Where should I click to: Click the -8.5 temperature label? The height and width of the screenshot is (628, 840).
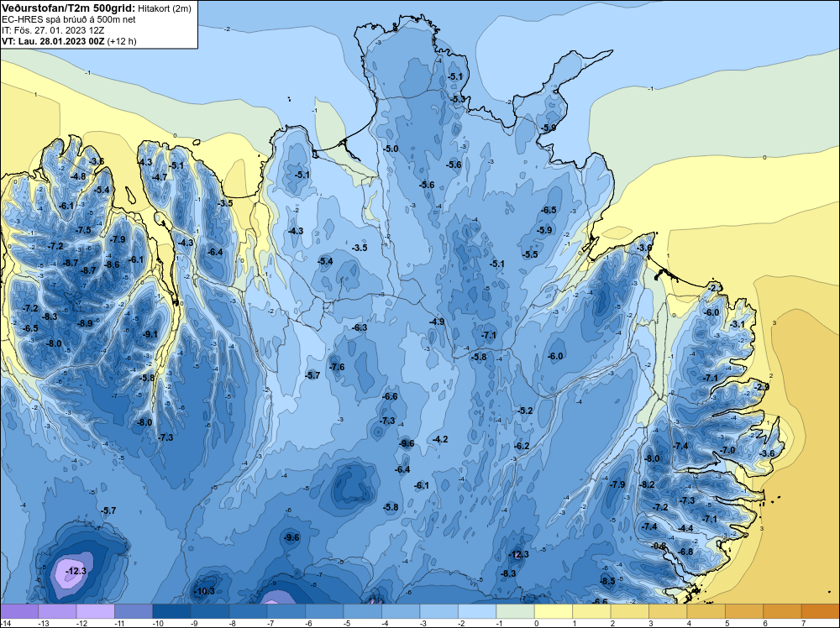607,581
